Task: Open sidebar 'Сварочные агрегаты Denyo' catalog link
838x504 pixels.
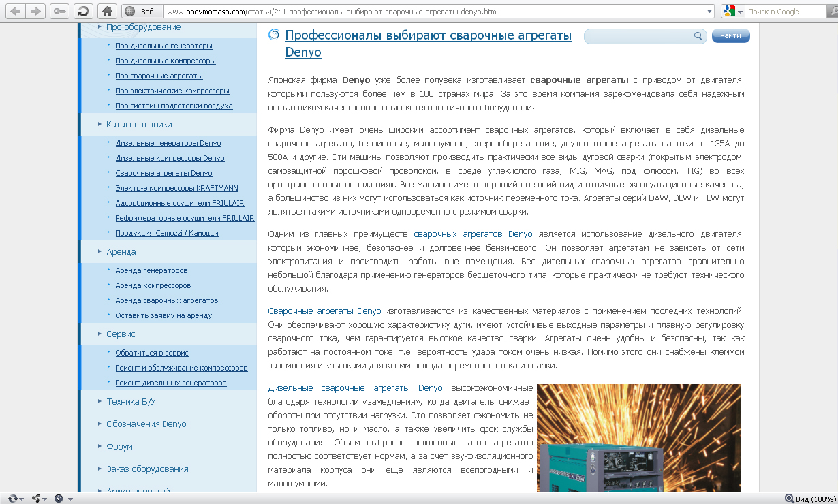Action: click(x=164, y=173)
